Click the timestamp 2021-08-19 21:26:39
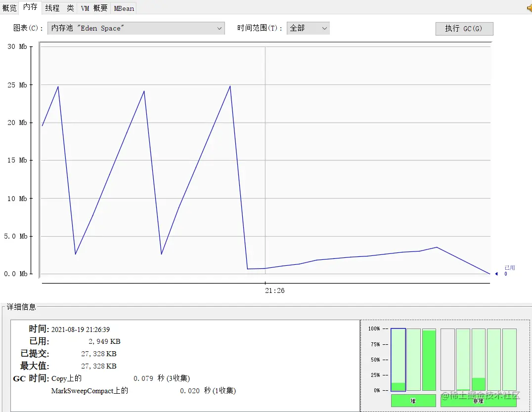 (x=81, y=330)
